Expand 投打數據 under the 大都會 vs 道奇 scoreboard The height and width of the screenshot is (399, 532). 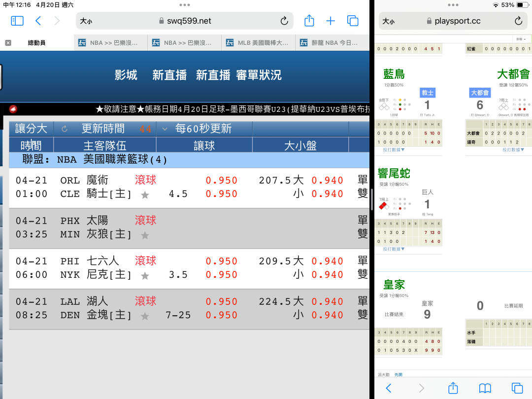(513, 150)
